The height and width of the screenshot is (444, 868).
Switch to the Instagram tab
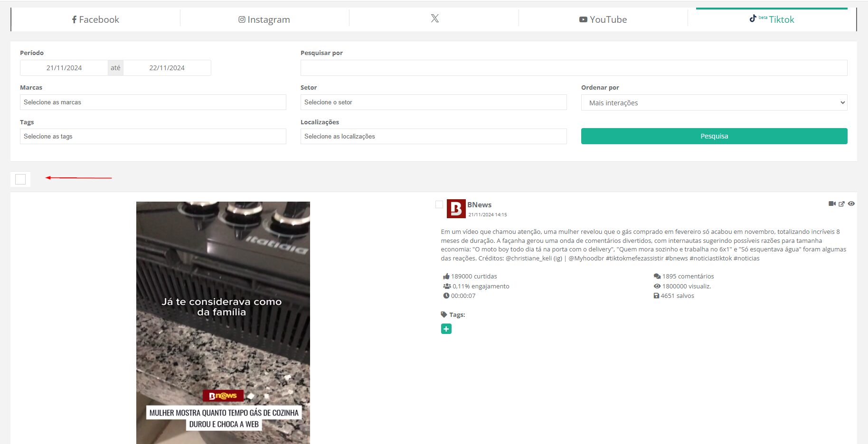coord(264,19)
